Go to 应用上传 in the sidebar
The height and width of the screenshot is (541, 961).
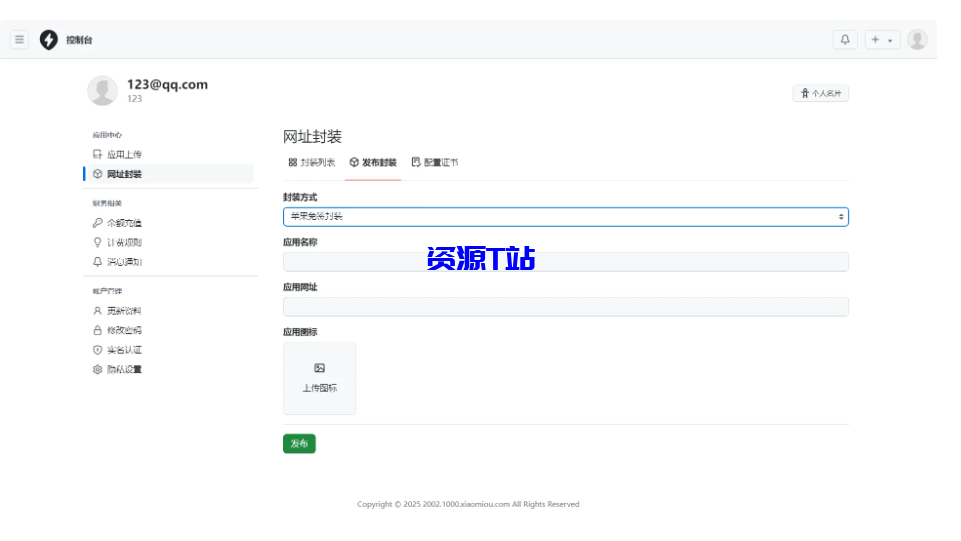170,154
